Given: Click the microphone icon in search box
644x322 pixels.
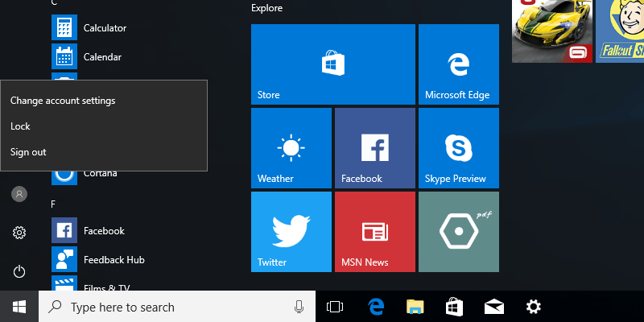Looking at the screenshot, I should coord(299,307).
